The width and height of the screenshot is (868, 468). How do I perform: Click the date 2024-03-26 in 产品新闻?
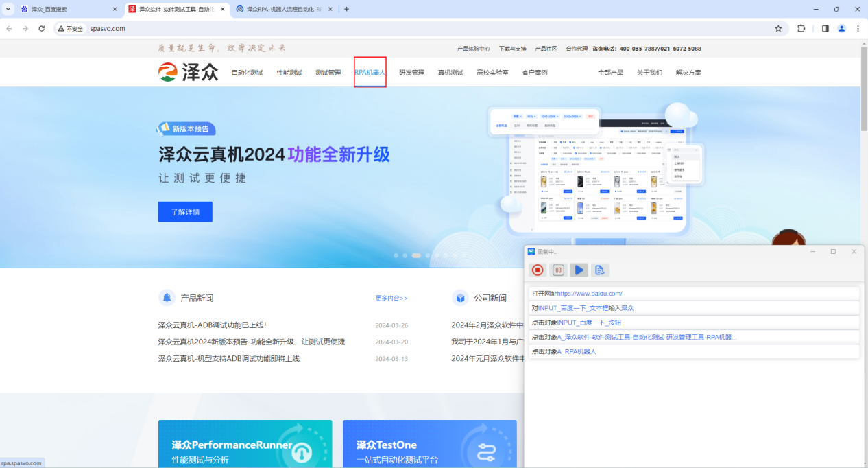click(391, 325)
